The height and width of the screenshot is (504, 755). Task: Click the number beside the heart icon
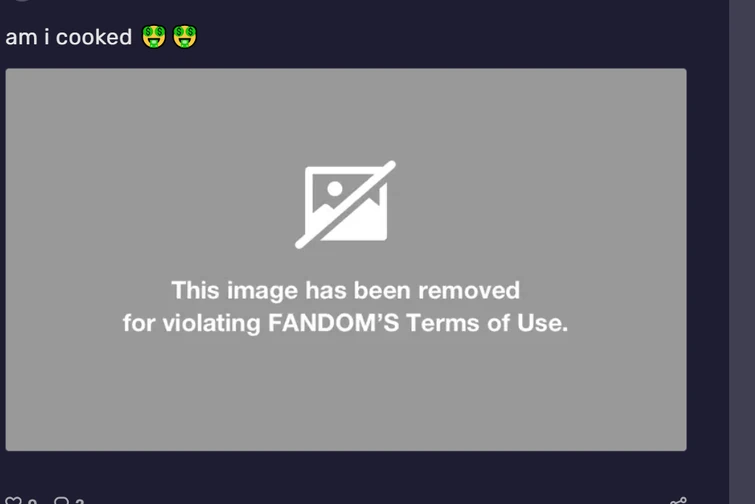tap(32, 502)
